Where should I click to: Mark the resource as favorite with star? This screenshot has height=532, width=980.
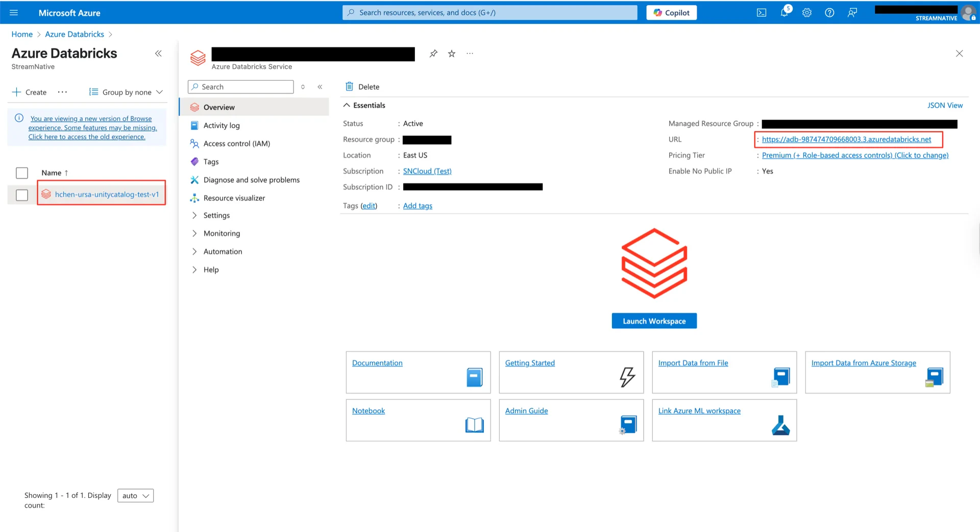(452, 54)
